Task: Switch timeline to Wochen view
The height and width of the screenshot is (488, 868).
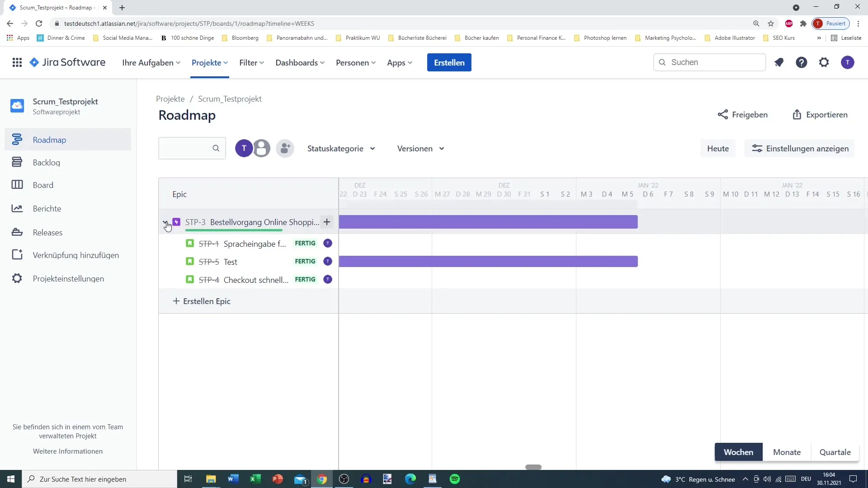Action: coord(739,452)
